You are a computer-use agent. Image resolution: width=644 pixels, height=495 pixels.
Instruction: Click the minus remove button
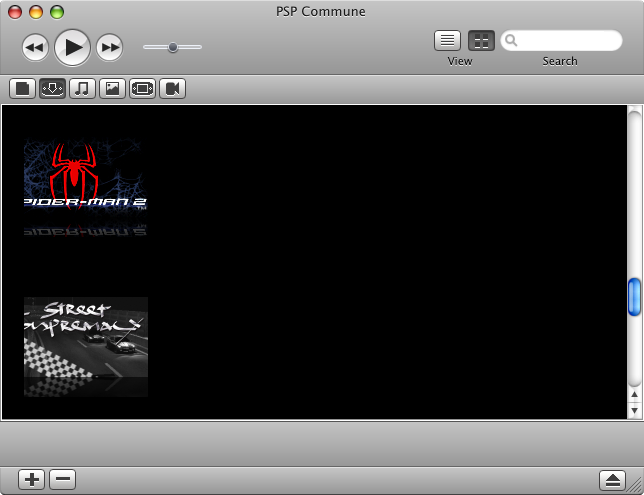coord(62,479)
